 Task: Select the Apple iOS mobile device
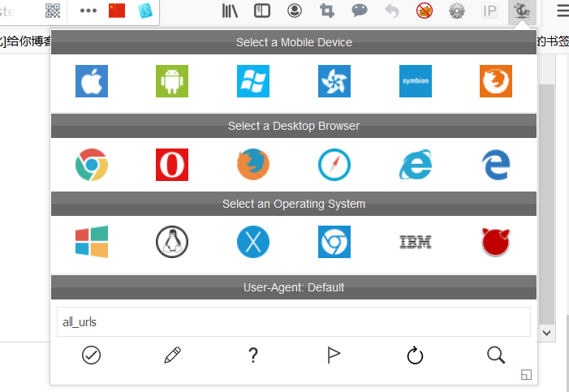[x=92, y=81]
